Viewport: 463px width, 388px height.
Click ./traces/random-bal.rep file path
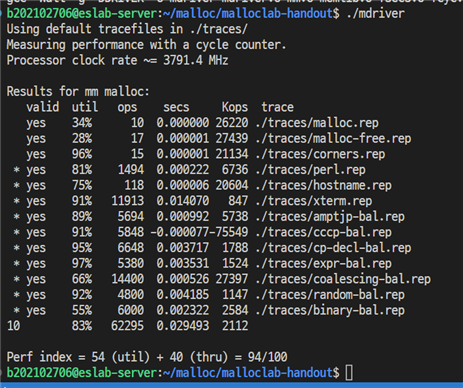click(330, 295)
